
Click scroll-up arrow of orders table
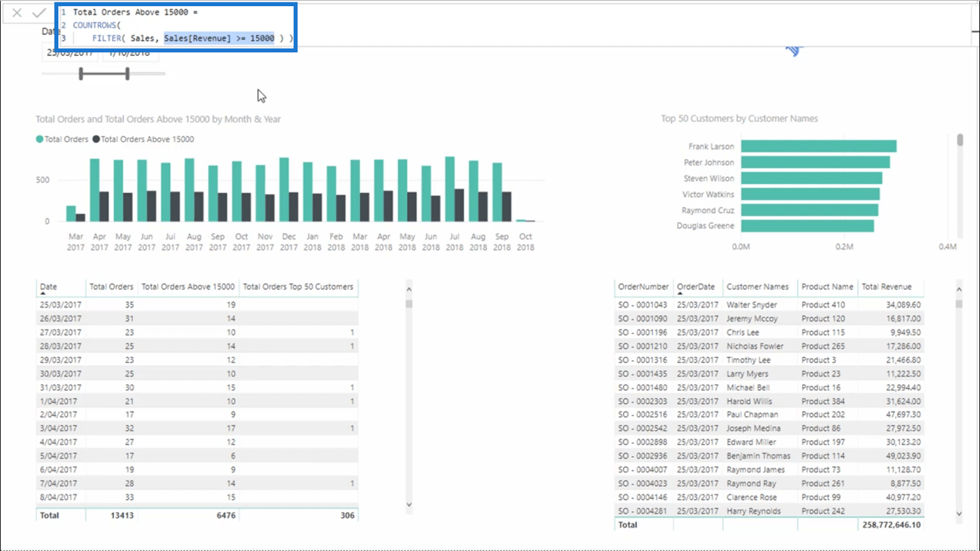959,289
